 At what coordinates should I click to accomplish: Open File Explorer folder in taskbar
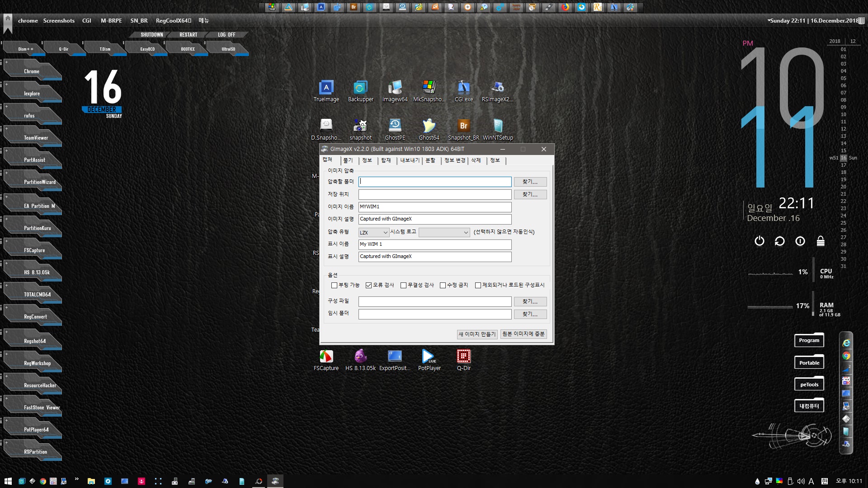tap(91, 481)
